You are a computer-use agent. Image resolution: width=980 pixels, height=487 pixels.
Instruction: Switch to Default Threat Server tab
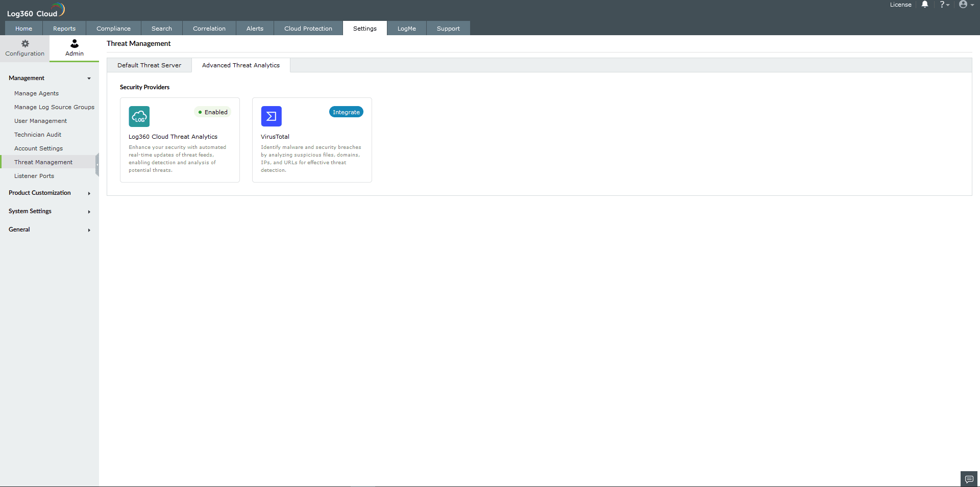pos(149,65)
